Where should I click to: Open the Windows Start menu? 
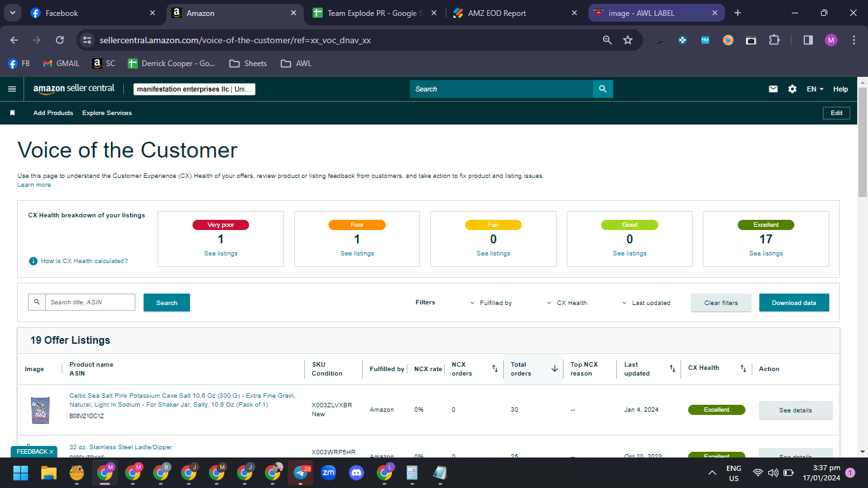pos(21,473)
